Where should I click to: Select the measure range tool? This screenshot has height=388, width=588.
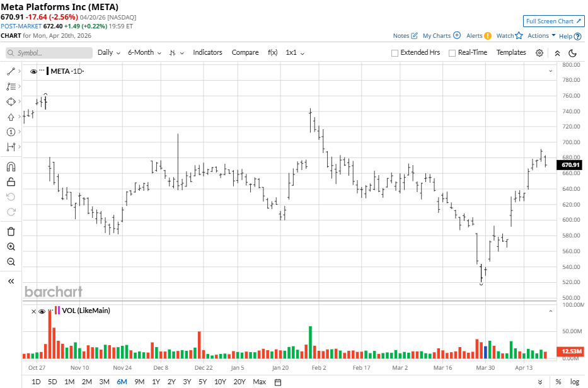[x=11, y=147]
